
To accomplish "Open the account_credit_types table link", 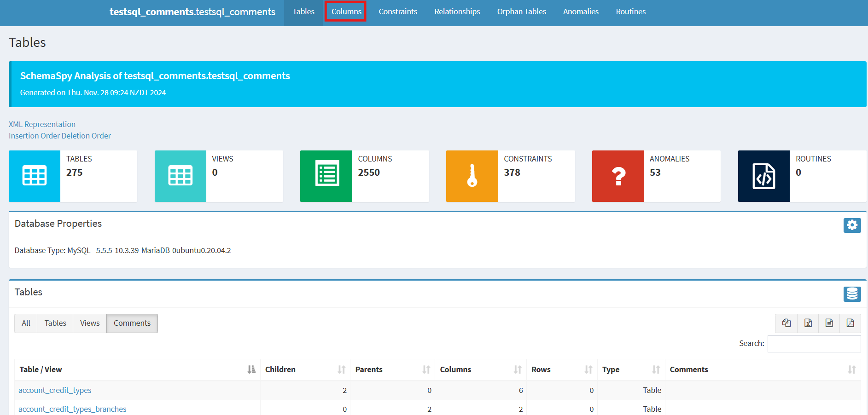I will pyautogui.click(x=55, y=390).
